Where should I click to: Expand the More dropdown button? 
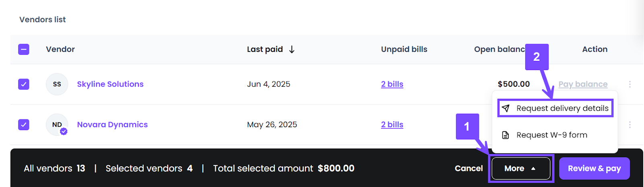tap(521, 168)
